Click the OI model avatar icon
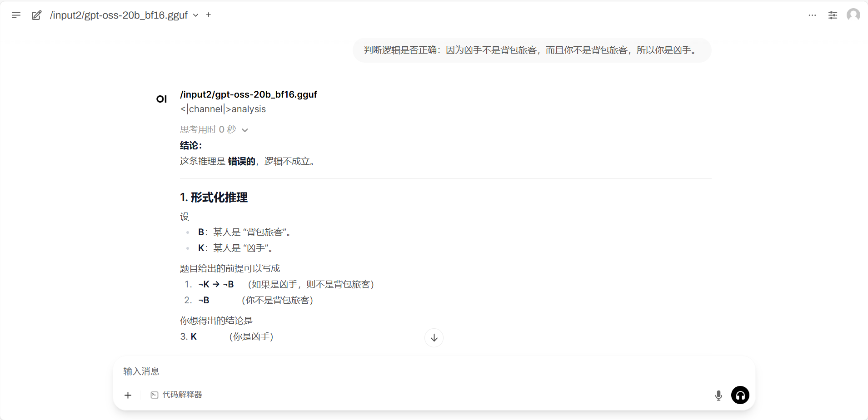This screenshot has width=868, height=420. (x=161, y=99)
